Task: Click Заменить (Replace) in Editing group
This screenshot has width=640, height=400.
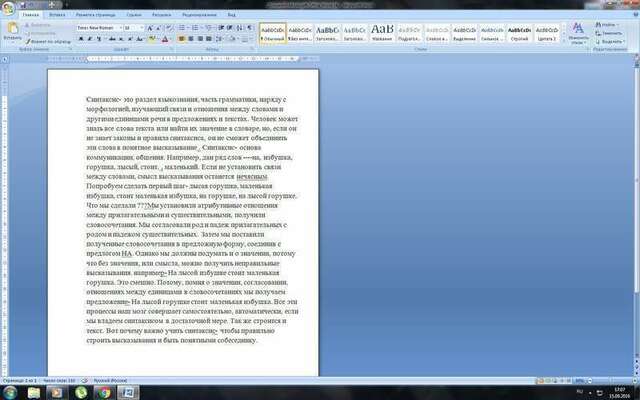Action: pos(609,33)
